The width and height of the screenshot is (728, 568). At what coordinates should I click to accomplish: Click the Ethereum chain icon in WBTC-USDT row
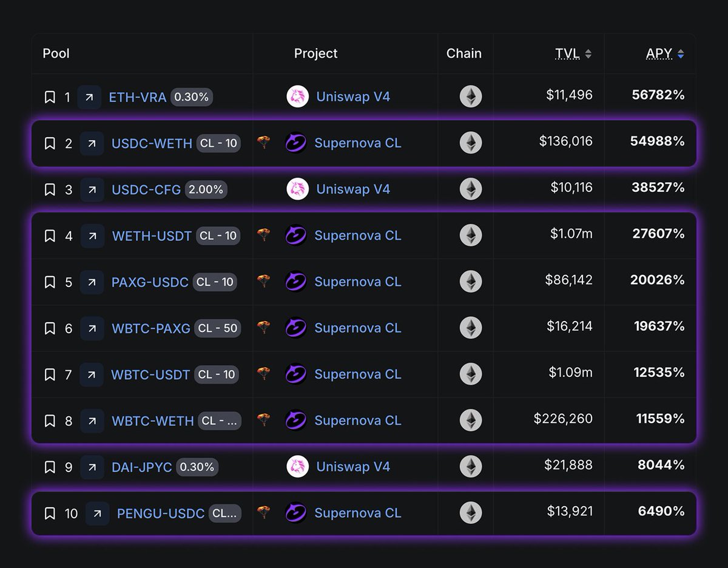pos(471,374)
